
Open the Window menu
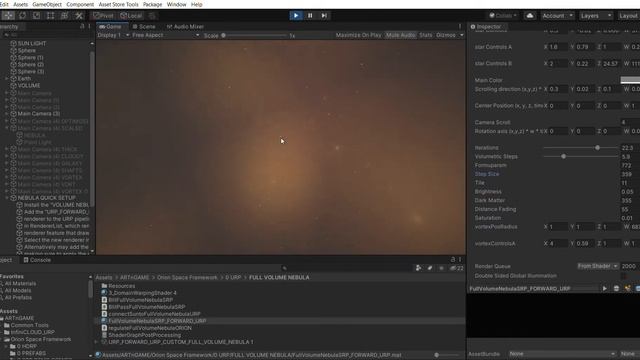tap(176, 4)
